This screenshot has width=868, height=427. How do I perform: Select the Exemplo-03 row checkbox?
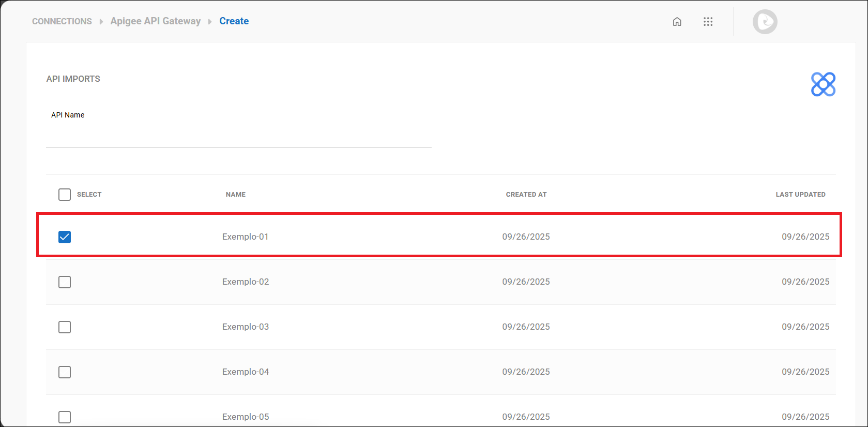point(65,327)
